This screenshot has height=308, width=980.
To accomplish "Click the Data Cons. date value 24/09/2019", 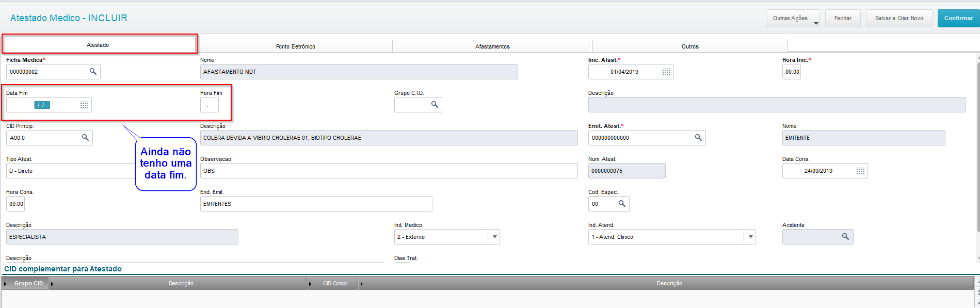I will click(818, 171).
